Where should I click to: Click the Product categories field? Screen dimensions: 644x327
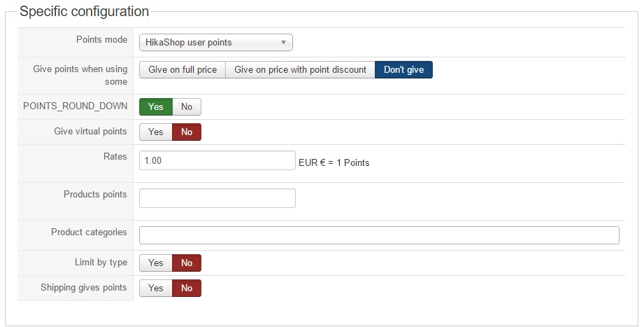379,235
